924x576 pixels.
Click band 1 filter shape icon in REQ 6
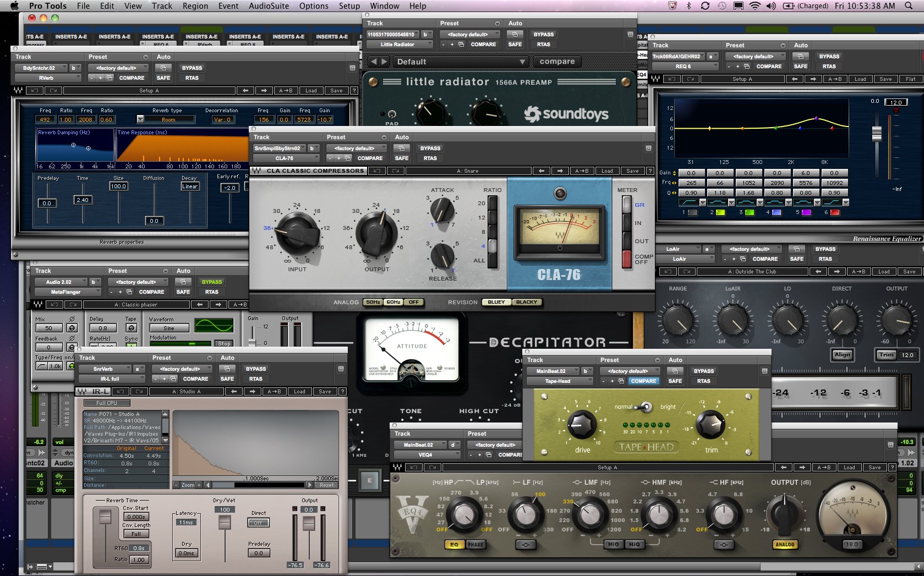(688, 202)
